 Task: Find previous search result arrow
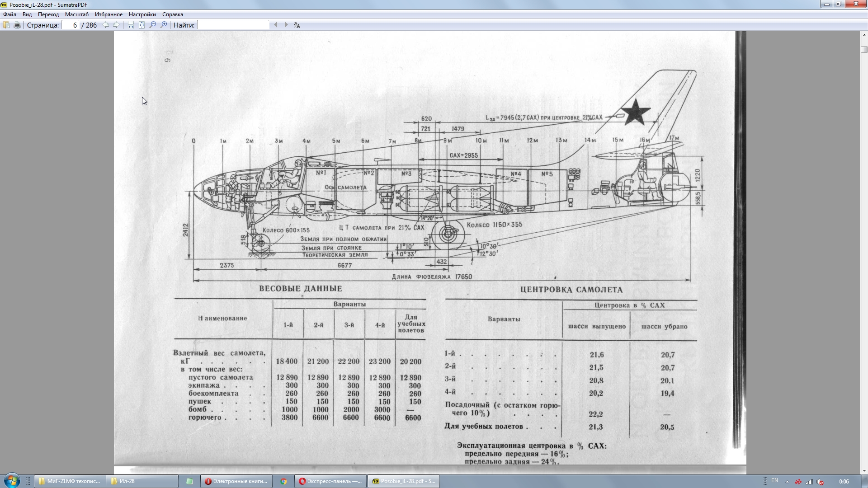click(276, 25)
